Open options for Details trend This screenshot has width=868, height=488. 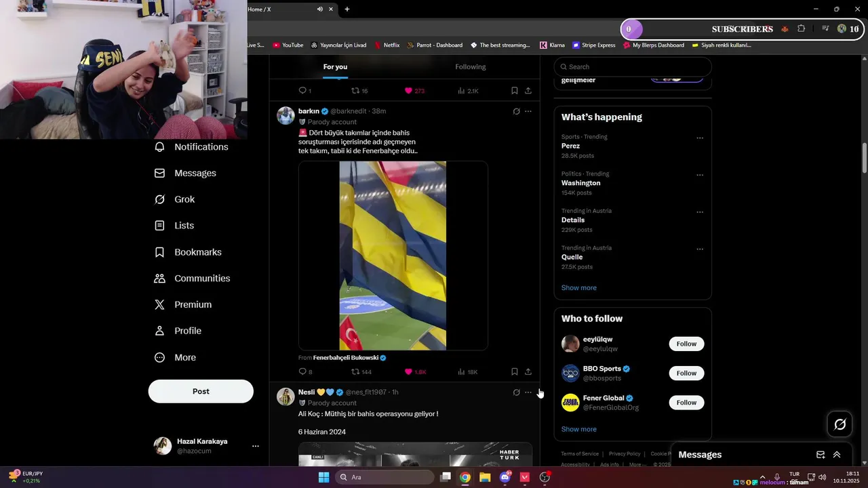(x=700, y=212)
